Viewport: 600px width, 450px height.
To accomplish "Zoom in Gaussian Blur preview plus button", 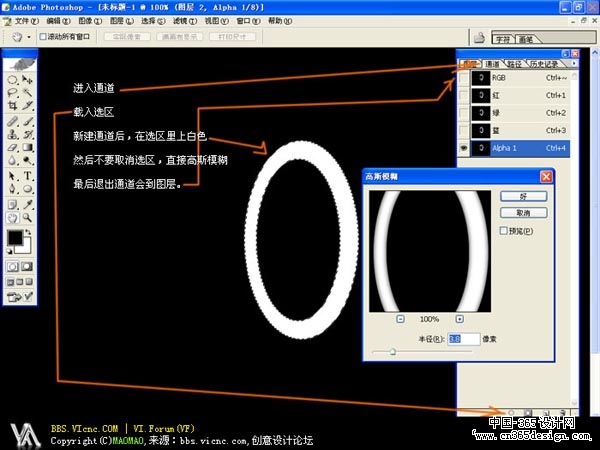I will coord(460,318).
